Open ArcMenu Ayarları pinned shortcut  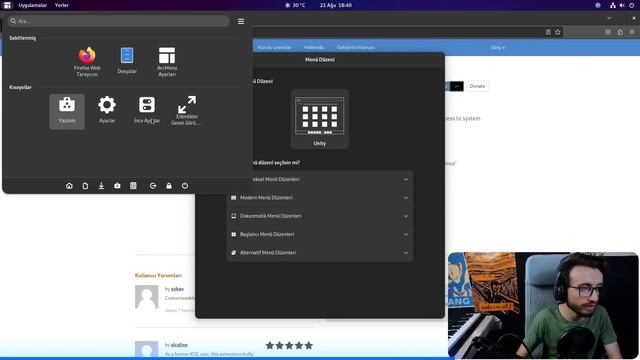click(x=167, y=62)
